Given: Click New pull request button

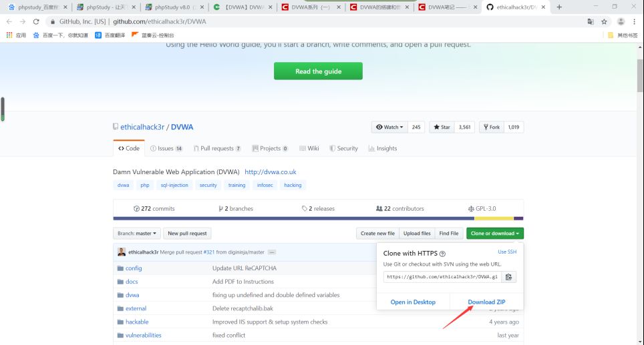Looking at the screenshot, I should click(187, 234).
